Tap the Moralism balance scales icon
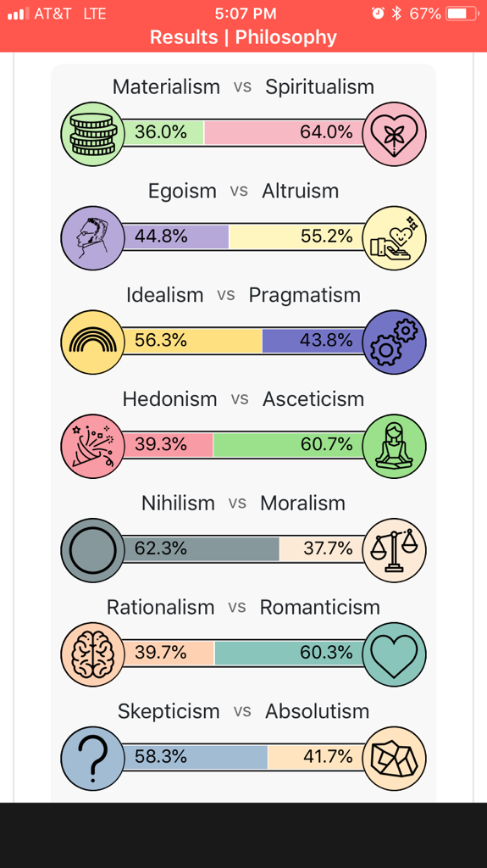This screenshot has height=868, width=487. coord(394,549)
